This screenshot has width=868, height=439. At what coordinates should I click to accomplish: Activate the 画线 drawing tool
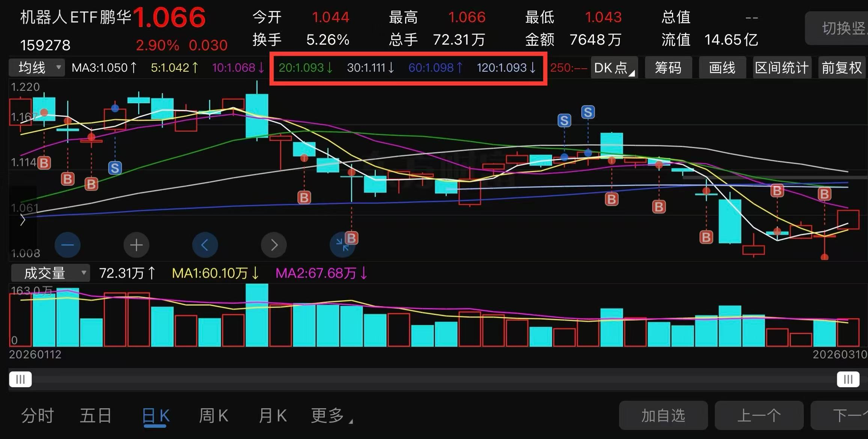pyautogui.click(x=722, y=68)
